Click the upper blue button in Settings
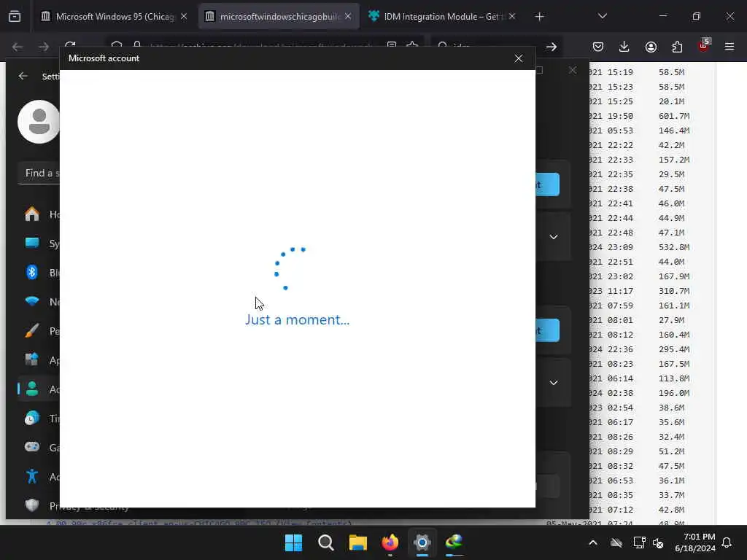The width and height of the screenshot is (747, 560). coord(547,184)
